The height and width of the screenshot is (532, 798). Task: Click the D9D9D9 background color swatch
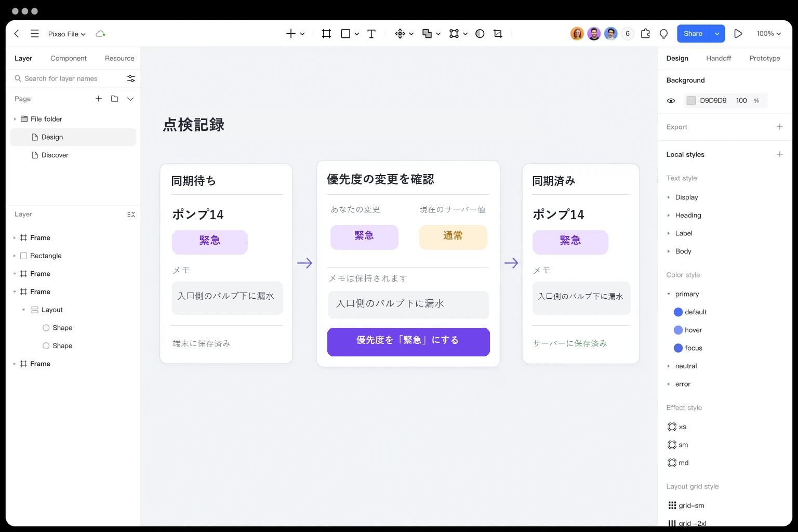(691, 101)
